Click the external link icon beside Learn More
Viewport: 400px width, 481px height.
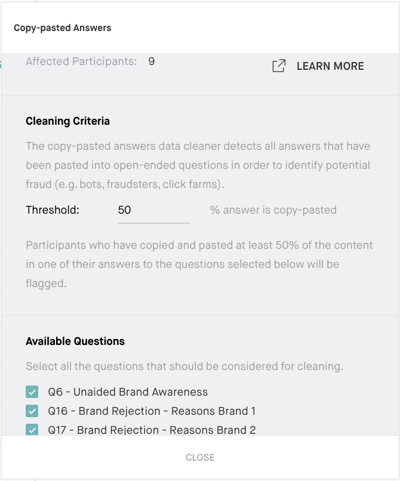pos(279,66)
